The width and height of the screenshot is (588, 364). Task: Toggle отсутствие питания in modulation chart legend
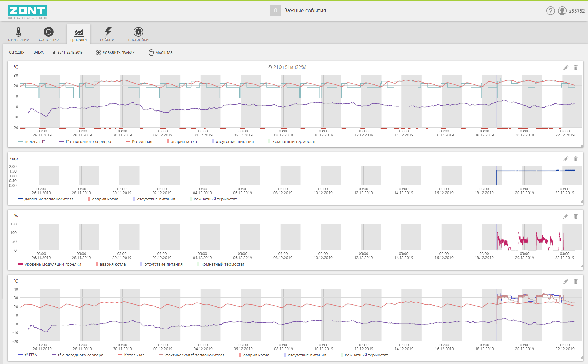161,264
